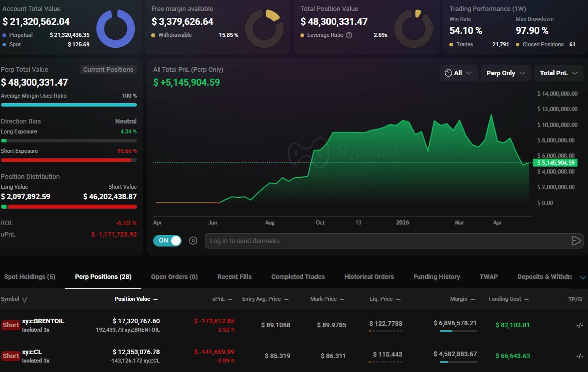Sort by the Position Value column icon
The image size is (588, 372).
(x=156, y=299)
